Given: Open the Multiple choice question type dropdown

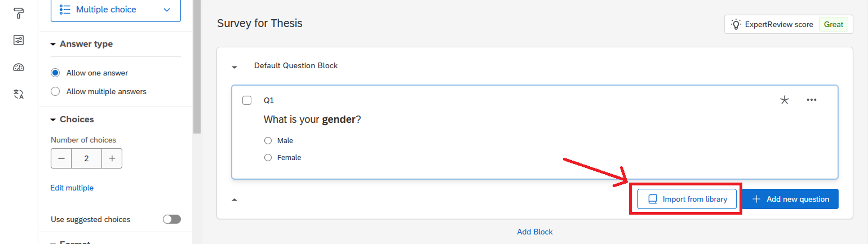Looking at the screenshot, I should coord(116,10).
